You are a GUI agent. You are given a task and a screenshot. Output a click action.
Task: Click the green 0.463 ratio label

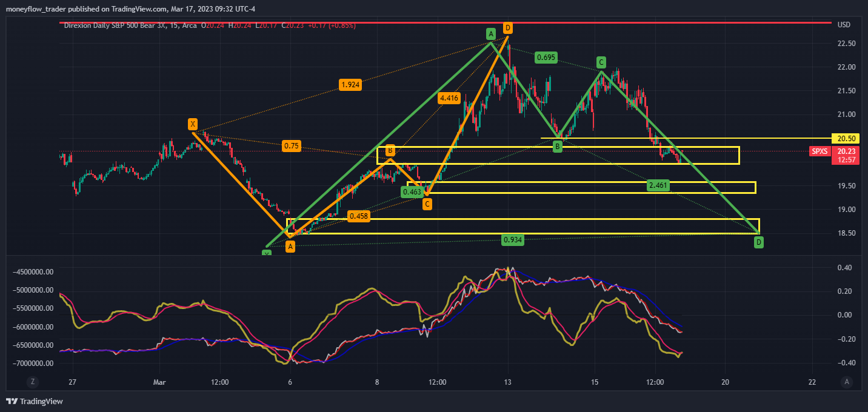click(412, 192)
